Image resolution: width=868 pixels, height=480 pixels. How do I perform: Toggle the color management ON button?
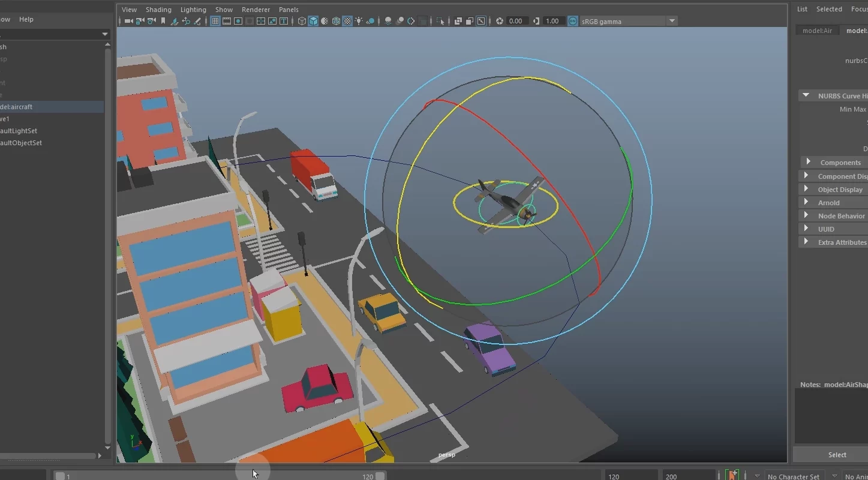pos(573,21)
